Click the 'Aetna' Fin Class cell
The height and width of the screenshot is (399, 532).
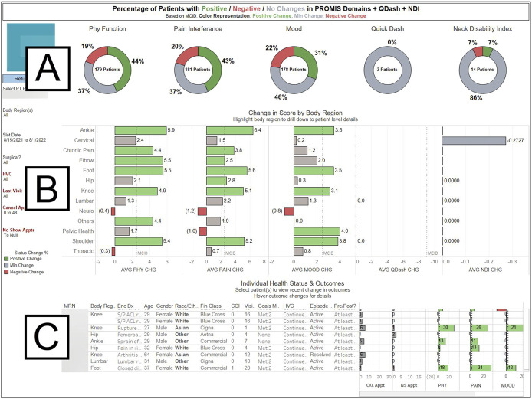207,335
